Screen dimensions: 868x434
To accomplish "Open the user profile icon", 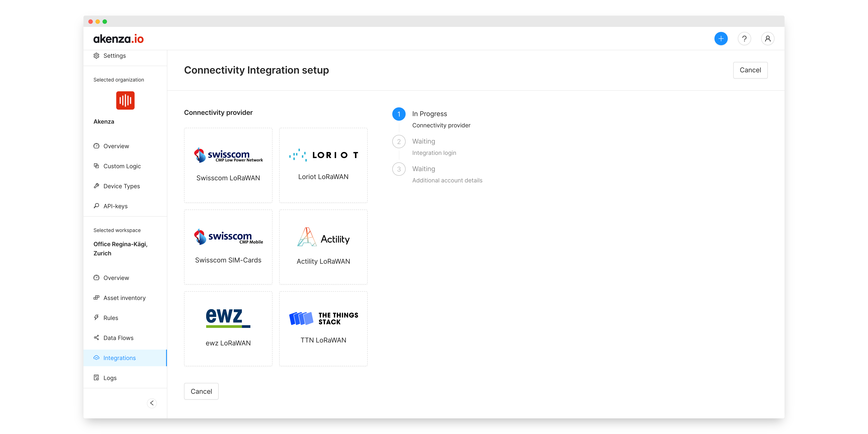I will pos(767,39).
